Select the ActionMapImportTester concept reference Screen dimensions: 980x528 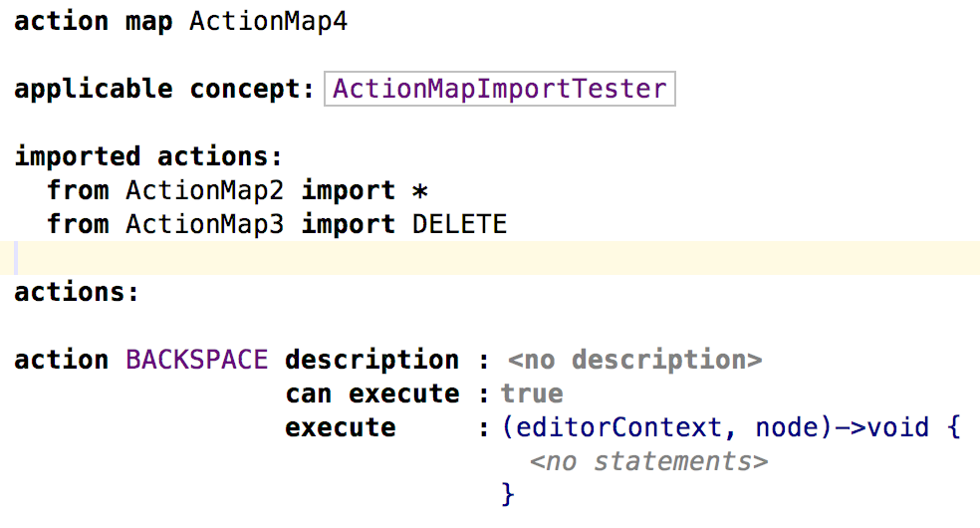tap(499, 89)
